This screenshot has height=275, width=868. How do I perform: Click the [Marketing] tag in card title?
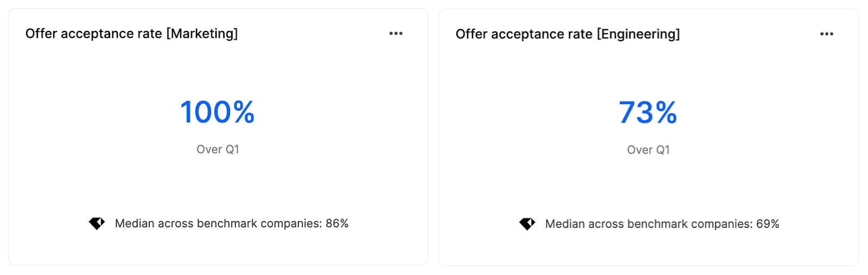[202, 34]
